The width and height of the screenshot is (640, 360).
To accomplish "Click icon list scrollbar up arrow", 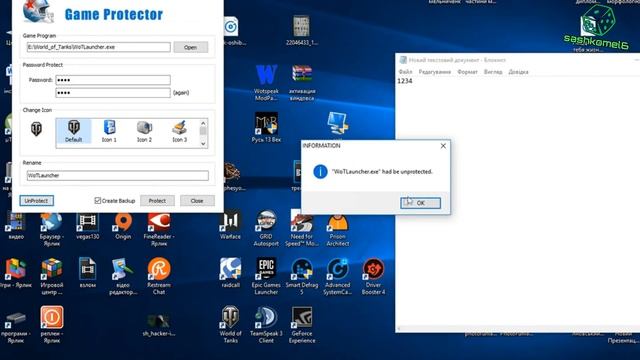I will tap(203, 123).
